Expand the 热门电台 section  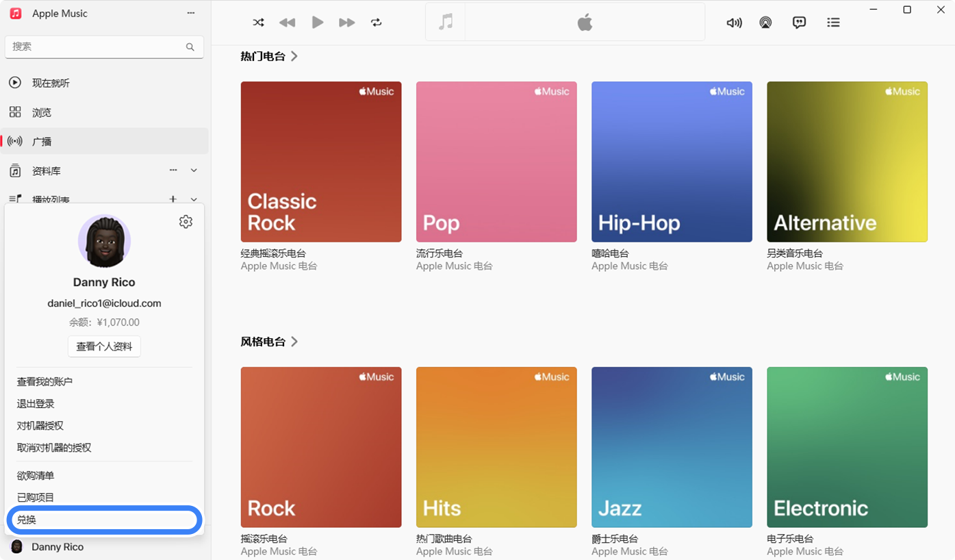click(269, 56)
